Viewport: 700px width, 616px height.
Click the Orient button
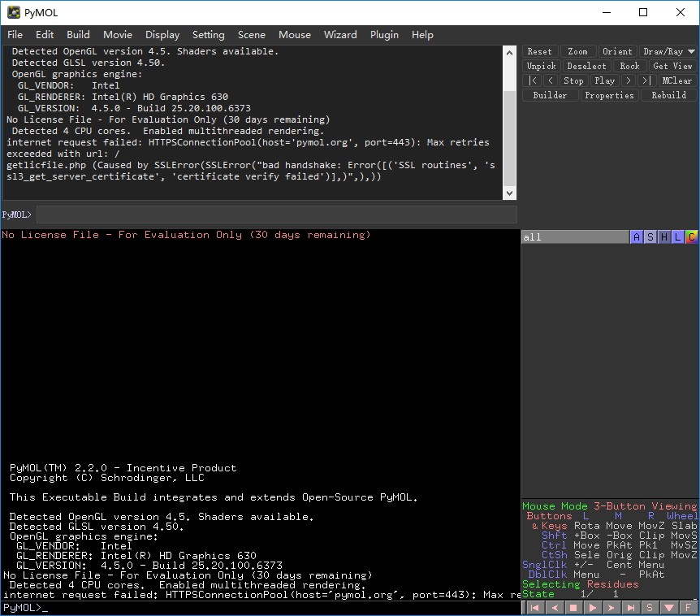click(617, 51)
